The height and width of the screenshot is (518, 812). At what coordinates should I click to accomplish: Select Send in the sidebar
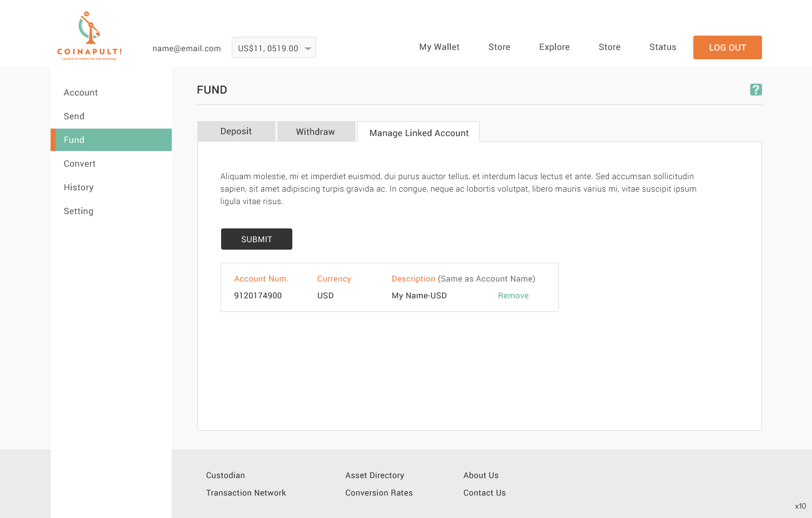(74, 116)
